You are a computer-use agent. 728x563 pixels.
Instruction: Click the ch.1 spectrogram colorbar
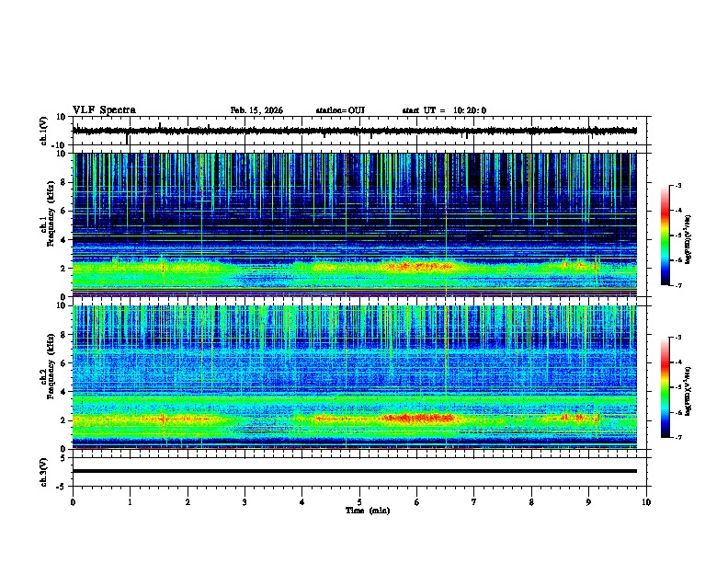(665, 236)
